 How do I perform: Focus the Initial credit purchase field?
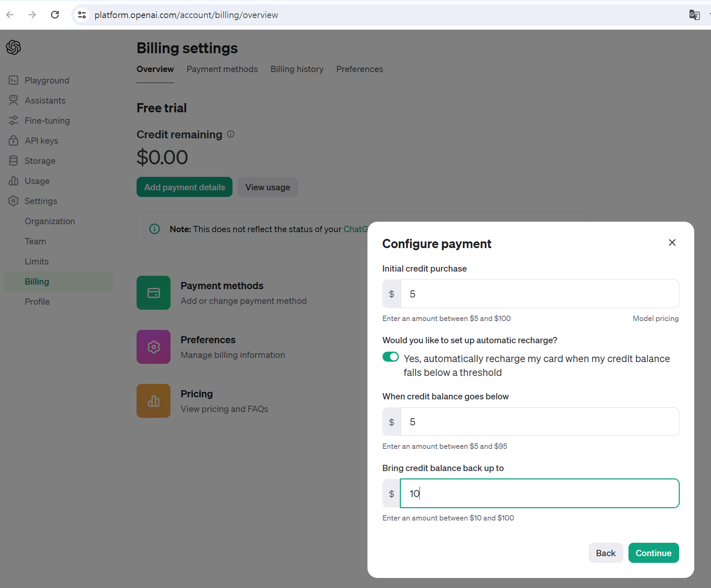tap(539, 294)
